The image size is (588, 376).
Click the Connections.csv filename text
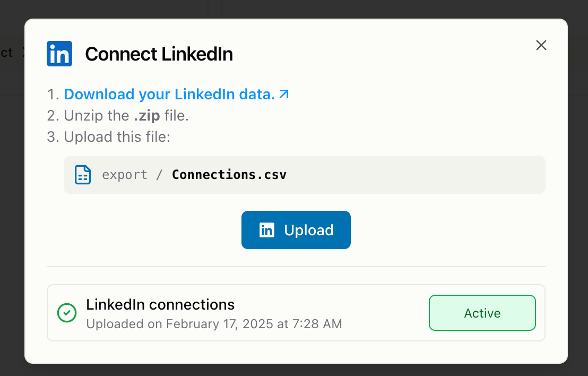(x=229, y=175)
